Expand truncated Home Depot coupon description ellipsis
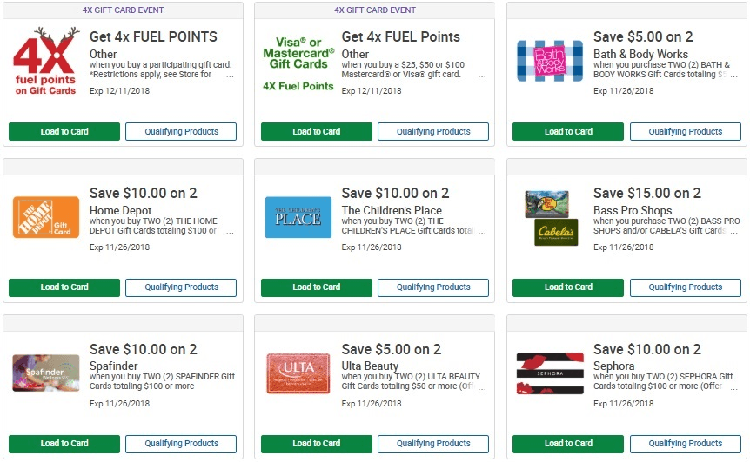This screenshot has height=462, width=750. pos(230,232)
